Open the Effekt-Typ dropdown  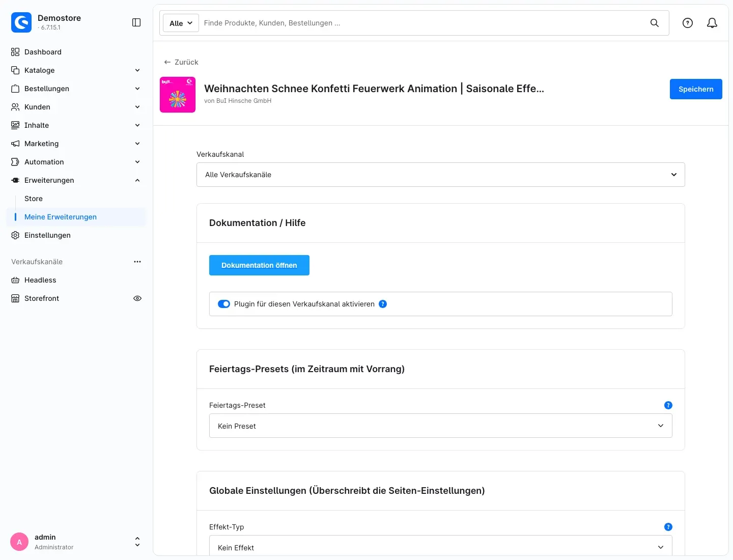click(x=441, y=546)
